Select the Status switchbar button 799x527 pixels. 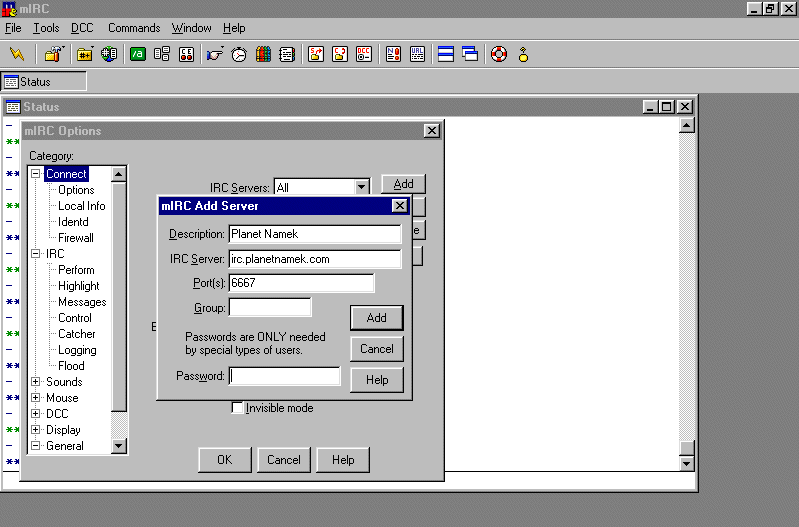pyautogui.click(x=44, y=82)
